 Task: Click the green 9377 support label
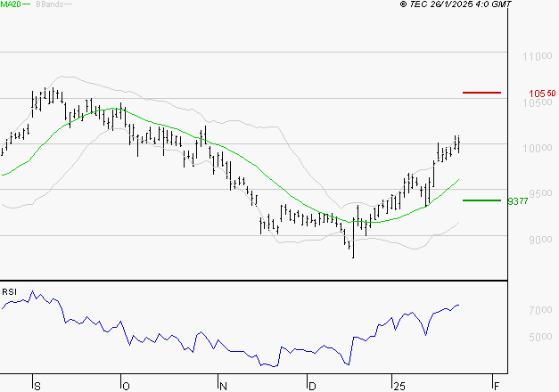pos(518,201)
